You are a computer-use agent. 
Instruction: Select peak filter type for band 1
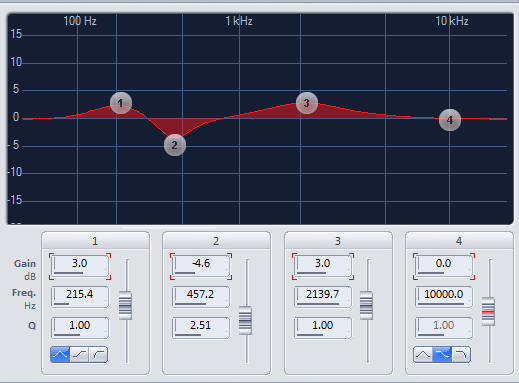[60, 354]
